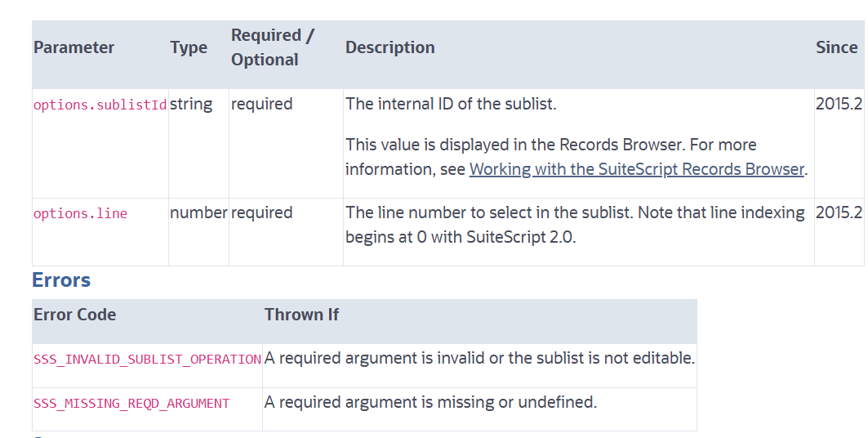Click the Errors section heading
868x438 pixels.
click(x=61, y=280)
